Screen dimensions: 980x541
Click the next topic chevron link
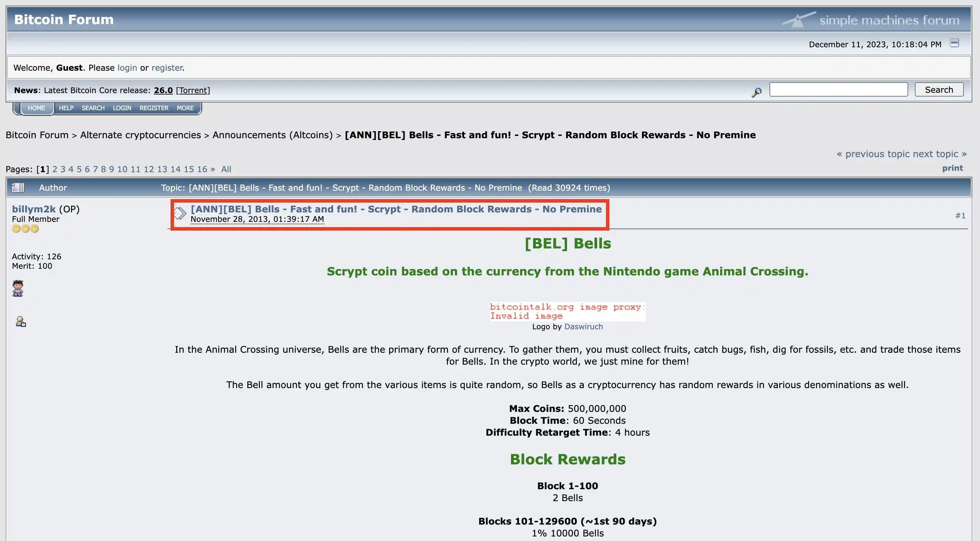965,155
